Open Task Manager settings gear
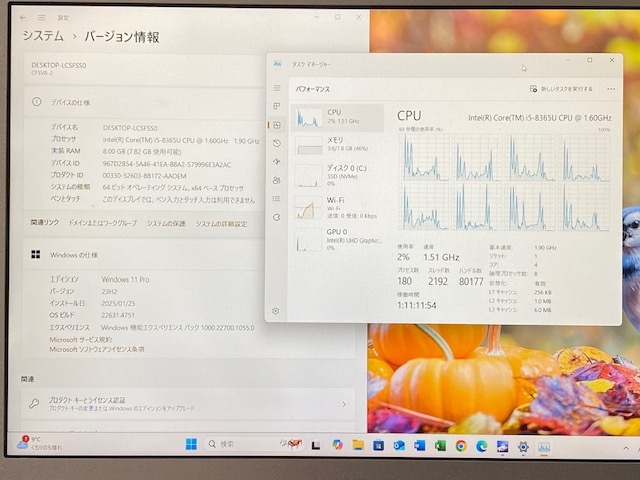This screenshot has width=640, height=480. tap(276, 311)
